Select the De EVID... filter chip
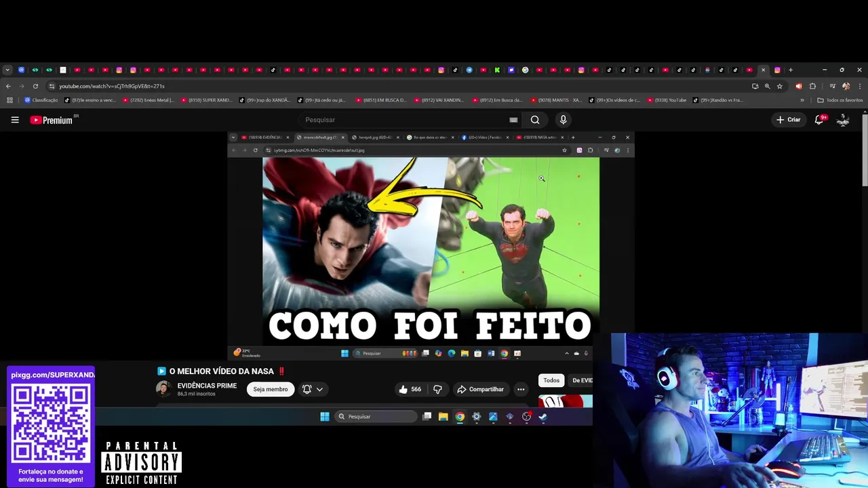868x488 pixels. 582,380
